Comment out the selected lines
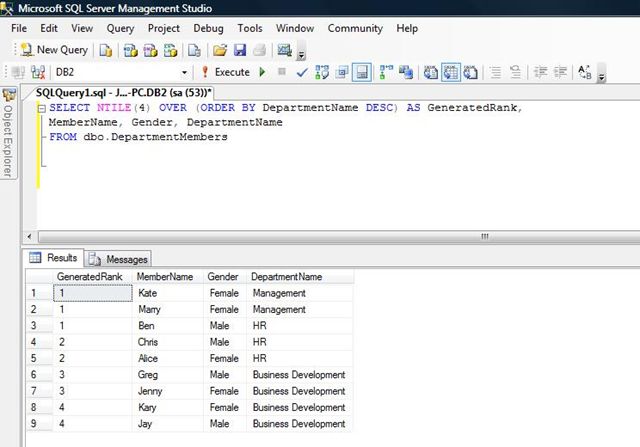The image size is (640, 447). (x=496, y=72)
